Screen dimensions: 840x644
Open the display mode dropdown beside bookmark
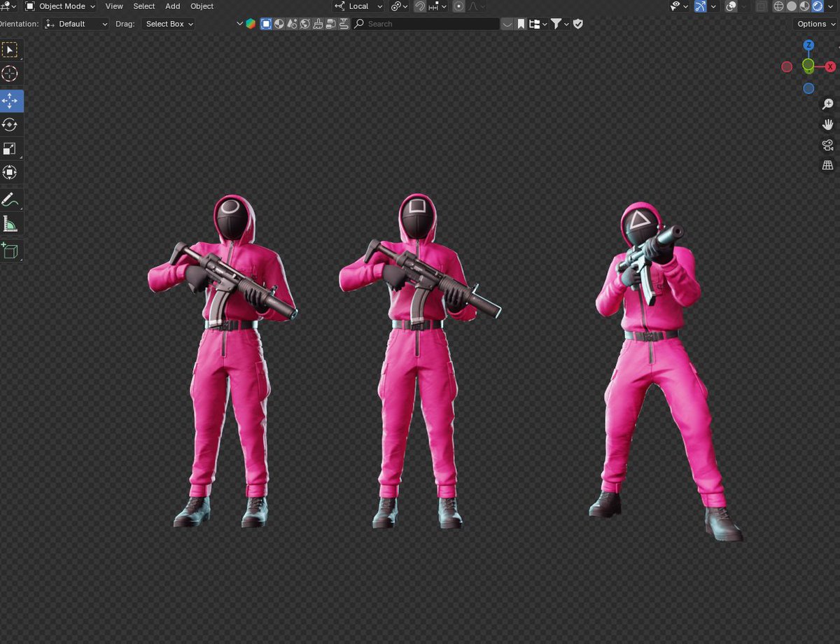point(538,24)
